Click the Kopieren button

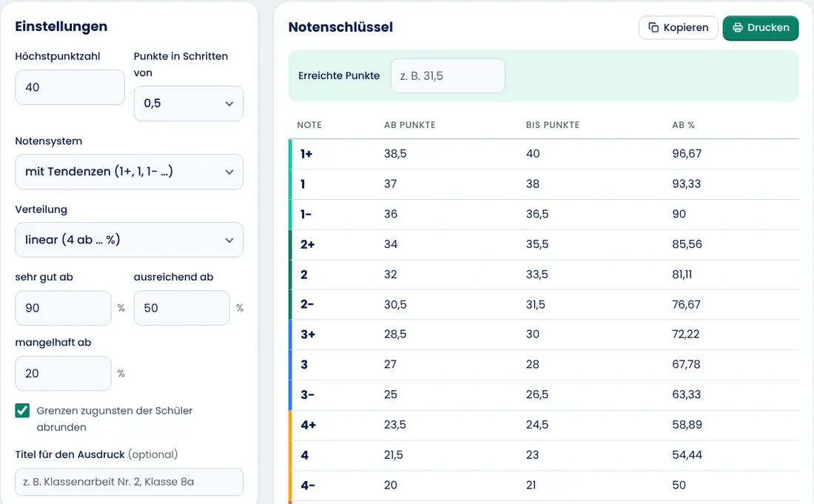pyautogui.click(x=678, y=27)
